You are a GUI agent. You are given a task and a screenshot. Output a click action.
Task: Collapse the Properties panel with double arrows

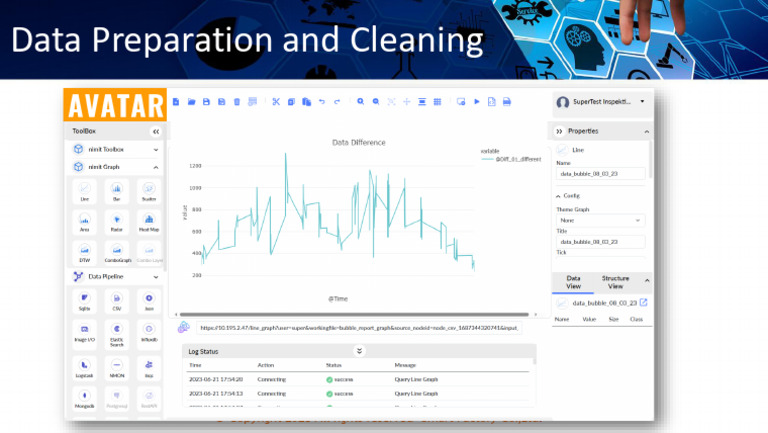click(x=559, y=131)
